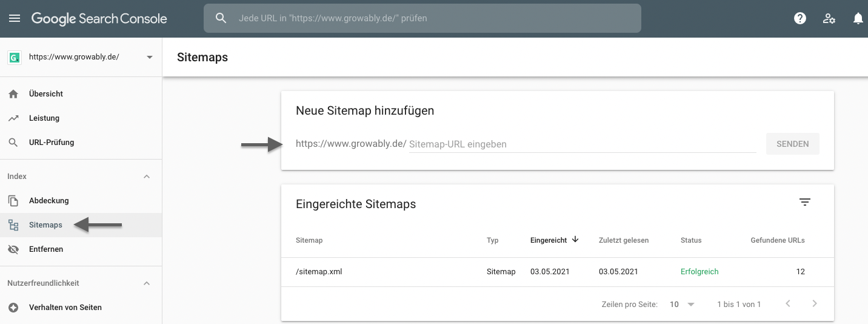Click the Google Search Console logo
Screen dimensions: 868x324
[99, 18]
